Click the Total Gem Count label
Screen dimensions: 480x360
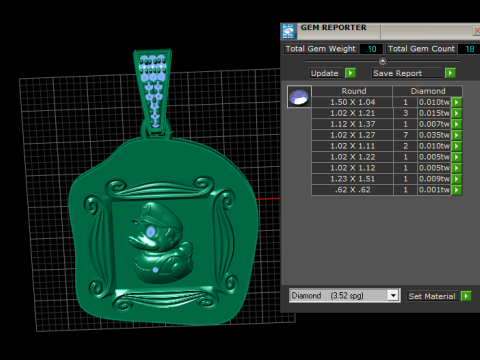421,49
